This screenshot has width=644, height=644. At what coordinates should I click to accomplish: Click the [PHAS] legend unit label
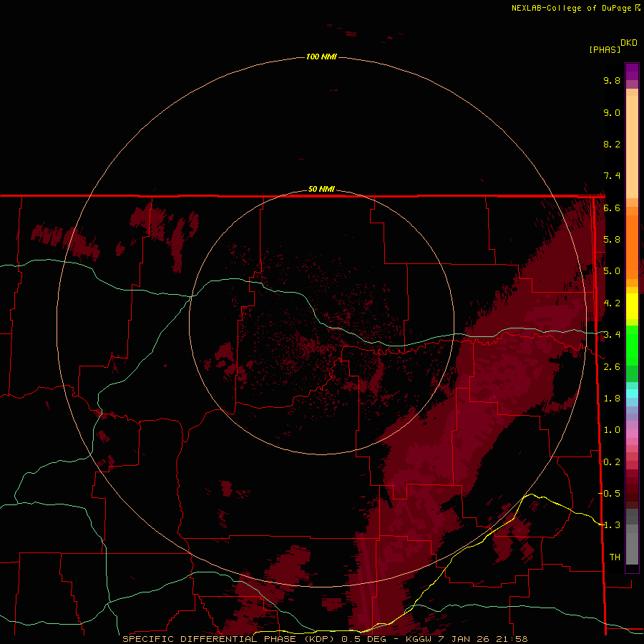pos(605,49)
